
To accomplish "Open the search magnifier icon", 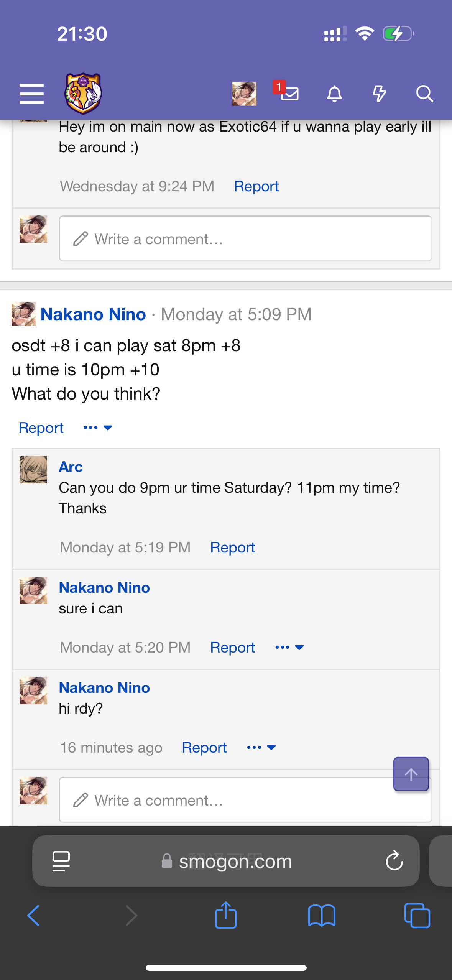I will pos(424,94).
